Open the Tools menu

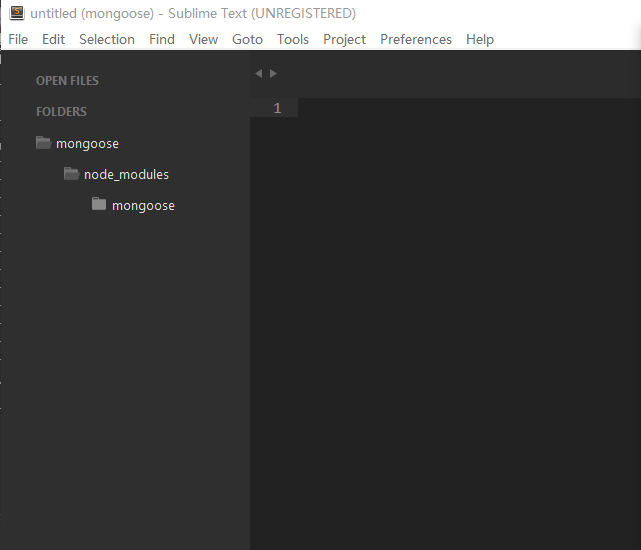[293, 39]
